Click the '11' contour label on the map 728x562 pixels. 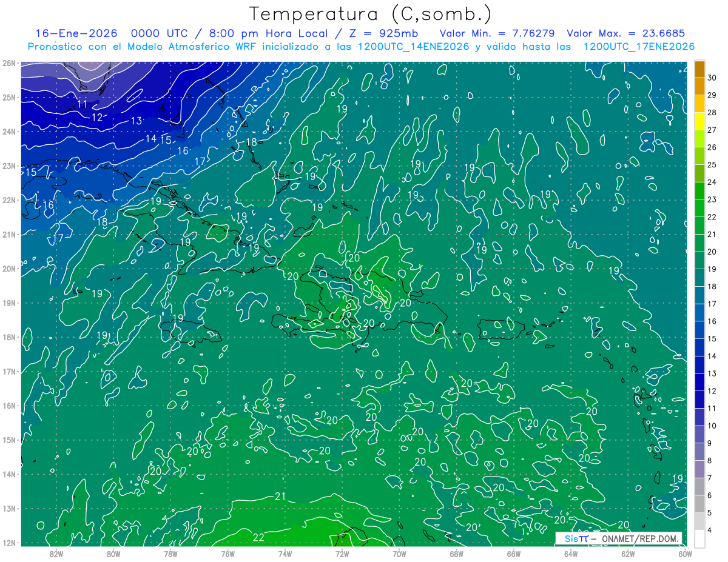click(x=82, y=104)
